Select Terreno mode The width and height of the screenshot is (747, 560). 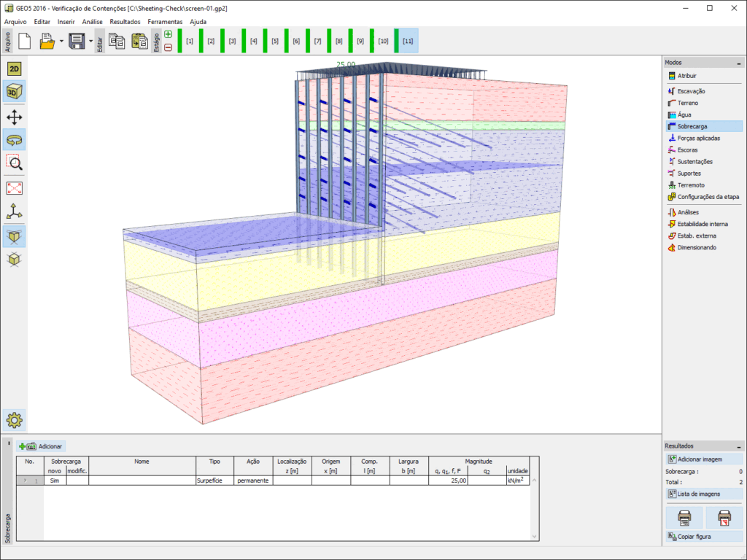pyautogui.click(x=704, y=103)
